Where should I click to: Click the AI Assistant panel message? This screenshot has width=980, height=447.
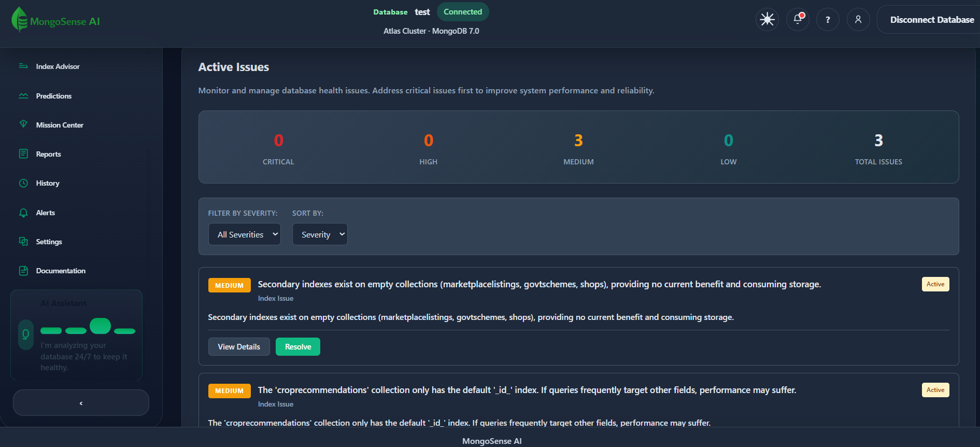point(84,356)
